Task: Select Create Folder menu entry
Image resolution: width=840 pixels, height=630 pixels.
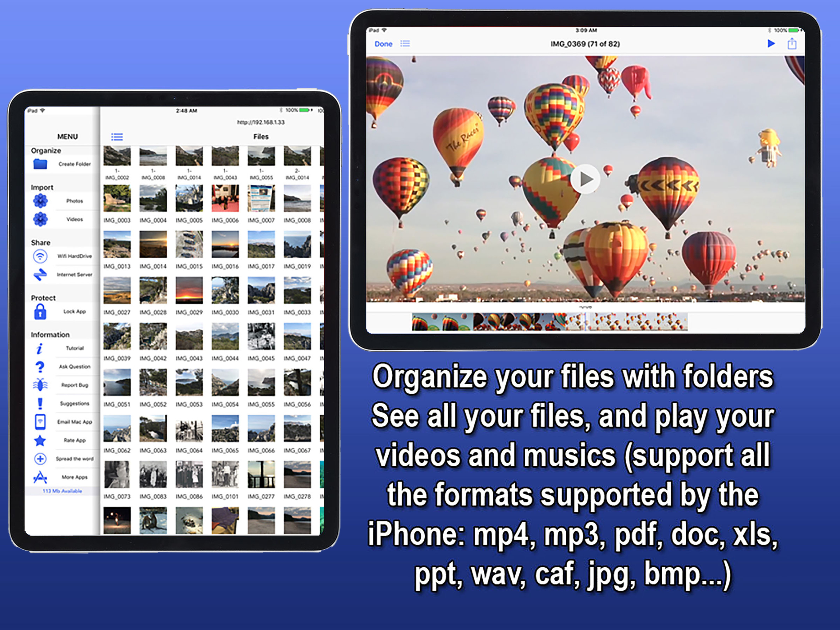Action: (x=75, y=164)
